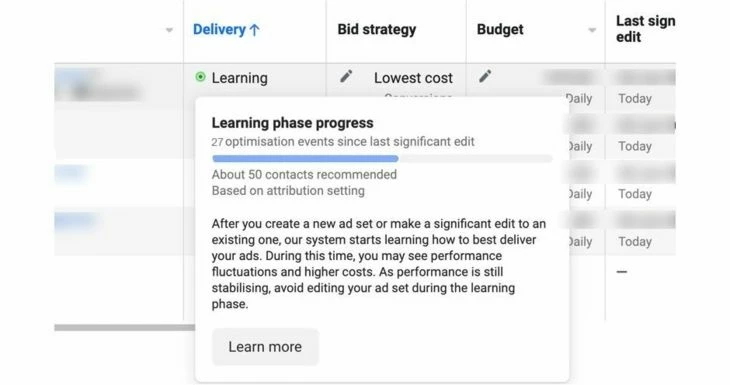Click the horizontal scrollbar below the table
The height and width of the screenshot is (385, 730).
click(124, 328)
